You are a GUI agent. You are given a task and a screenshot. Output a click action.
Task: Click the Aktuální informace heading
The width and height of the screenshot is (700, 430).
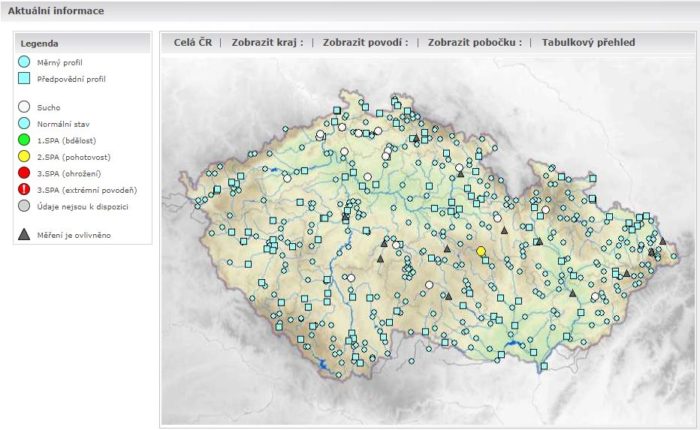(x=56, y=11)
